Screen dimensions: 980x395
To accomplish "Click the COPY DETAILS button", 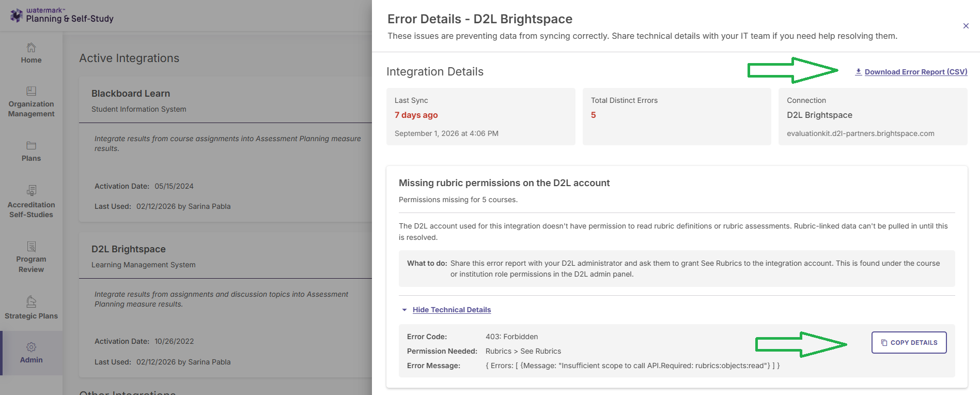I will pyautogui.click(x=909, y=342).
